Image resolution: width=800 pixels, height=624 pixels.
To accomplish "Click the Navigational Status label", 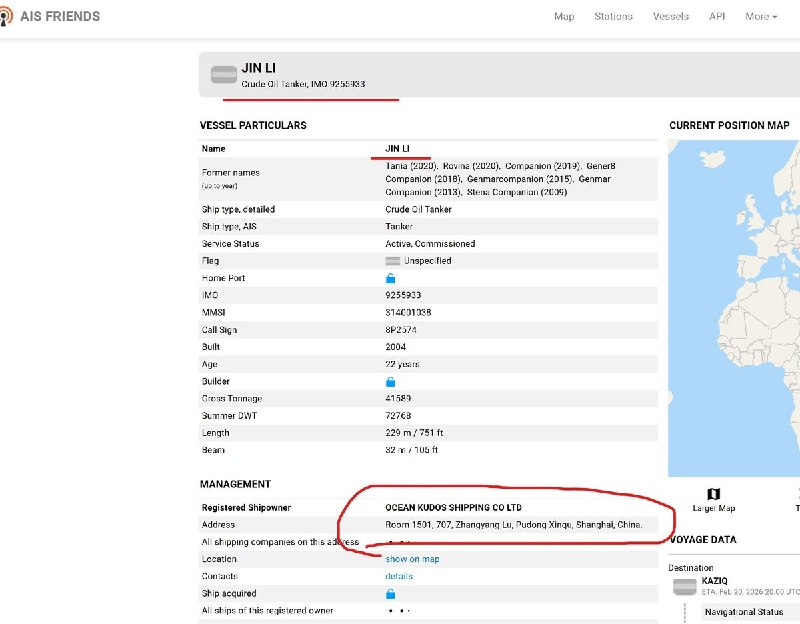I will coord(744,612).
